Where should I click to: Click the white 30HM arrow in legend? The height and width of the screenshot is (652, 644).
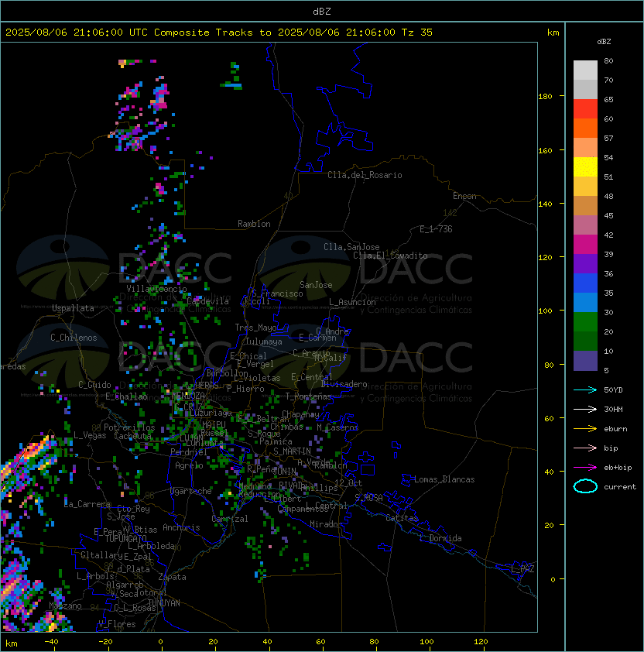pos(585,410)
